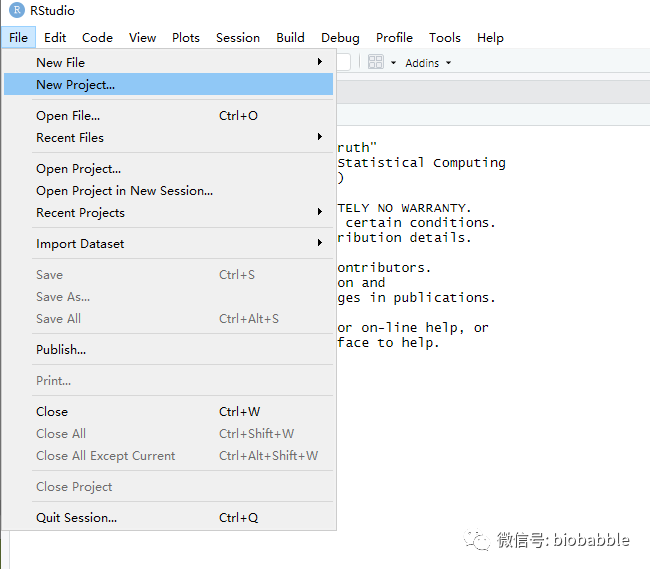
Task: Open the Build menu
Action: point(290,38)
